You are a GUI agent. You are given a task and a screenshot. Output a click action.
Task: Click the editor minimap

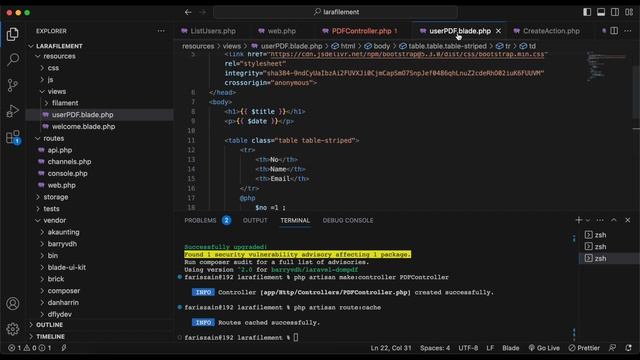pos(608,67)
